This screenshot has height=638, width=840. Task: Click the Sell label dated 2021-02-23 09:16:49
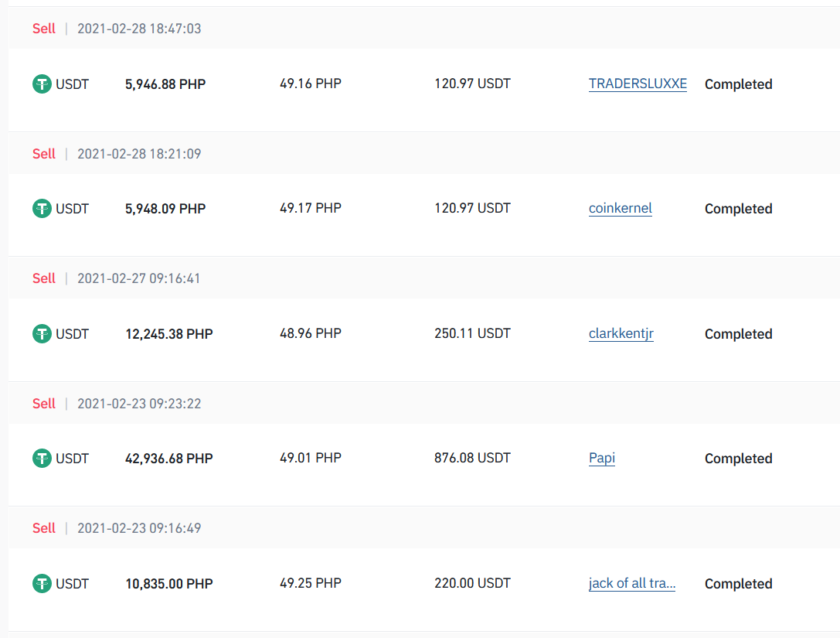point(44,528)
